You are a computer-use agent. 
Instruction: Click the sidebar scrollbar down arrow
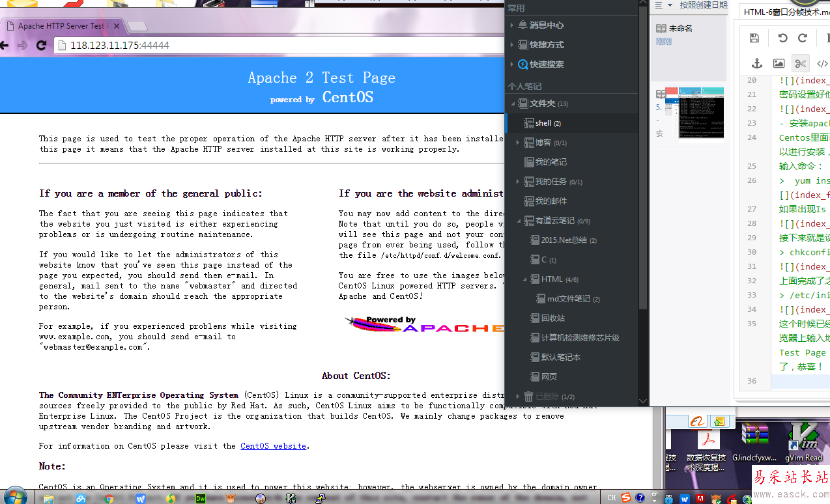(x=643, y=401)
